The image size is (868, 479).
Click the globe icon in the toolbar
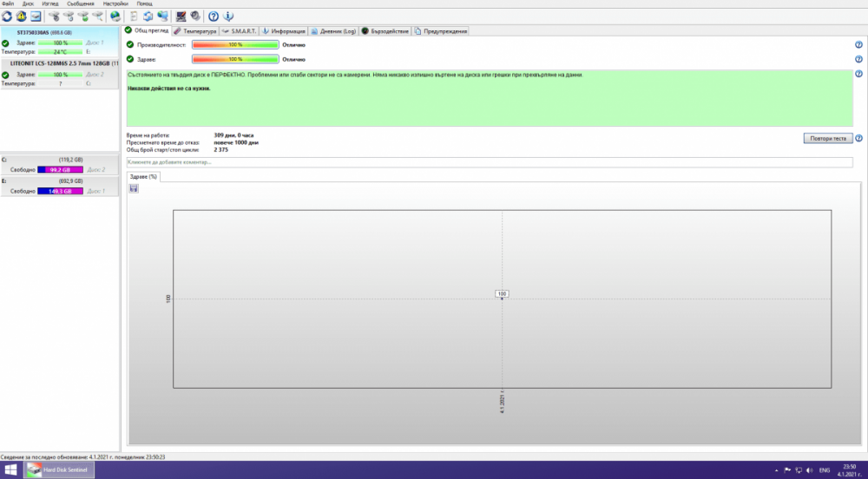tap(115, 16)
